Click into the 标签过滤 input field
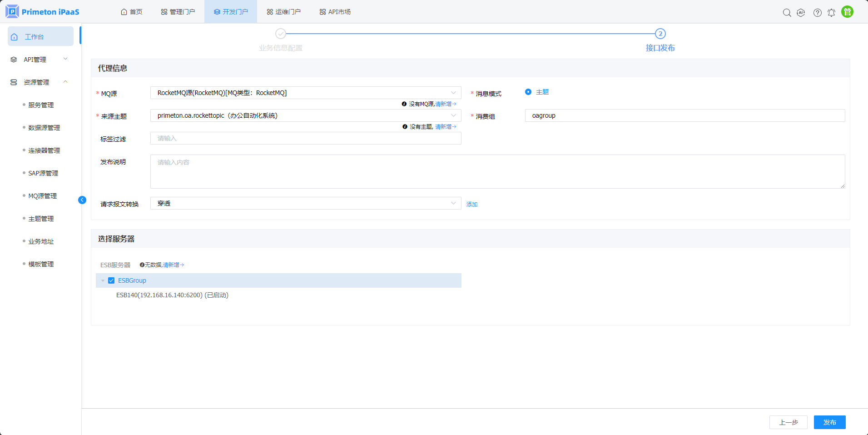Image resolution: width=868 pixels, height=435 pixels. pos(305,138)
